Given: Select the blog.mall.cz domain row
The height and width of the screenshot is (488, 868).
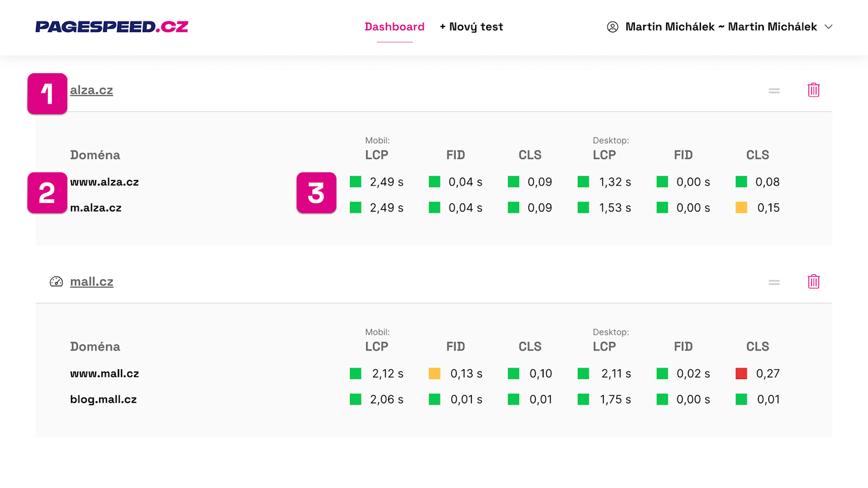Looking at the screenshot, I should click(x=104, y=400).
